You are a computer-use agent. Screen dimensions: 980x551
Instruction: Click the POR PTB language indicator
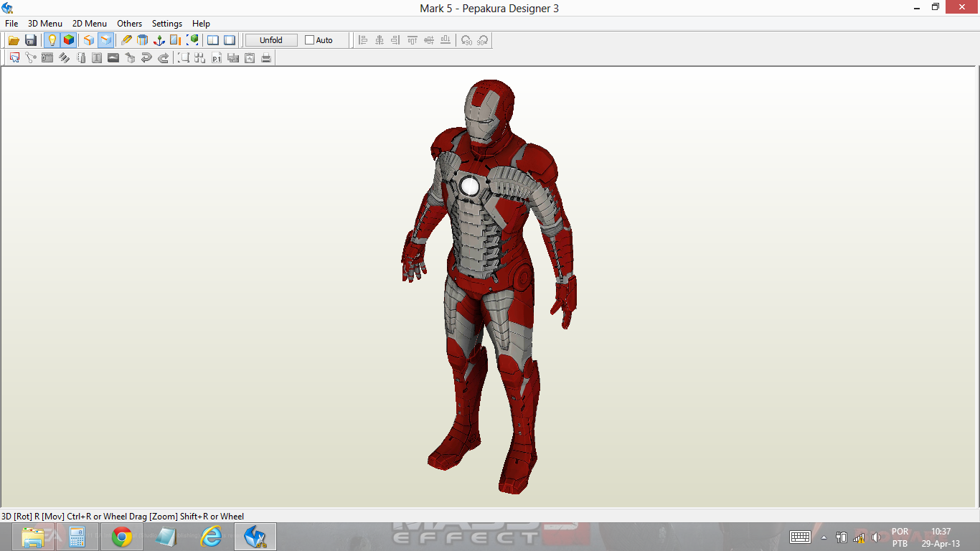pyautogui.click(x=900, y=537)
